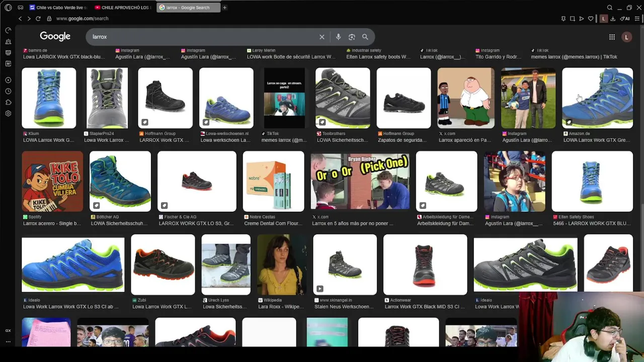The width and height of the screenshot is (644, 362).
Task: Open Wikipedia Lara Roxx image
Action: pyautogui.click(x=281, y=264)
